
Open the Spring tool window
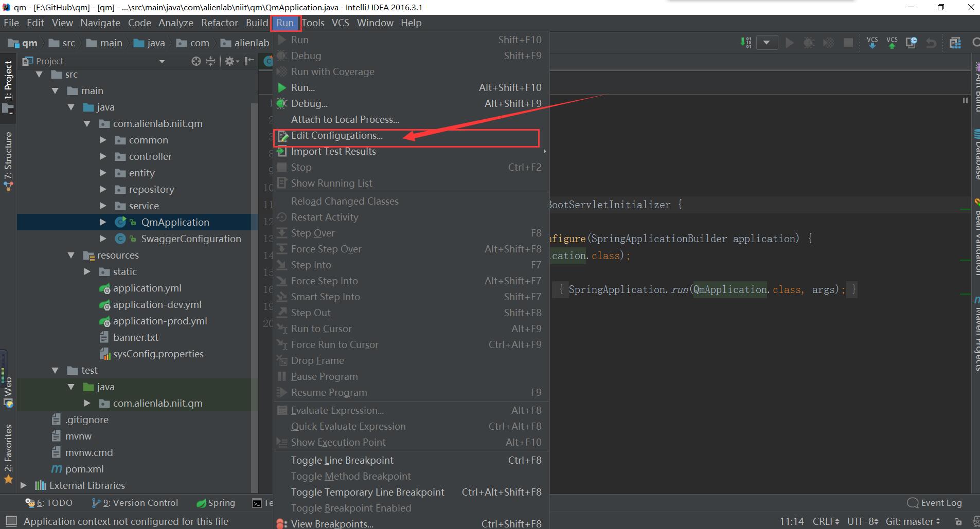216,503
